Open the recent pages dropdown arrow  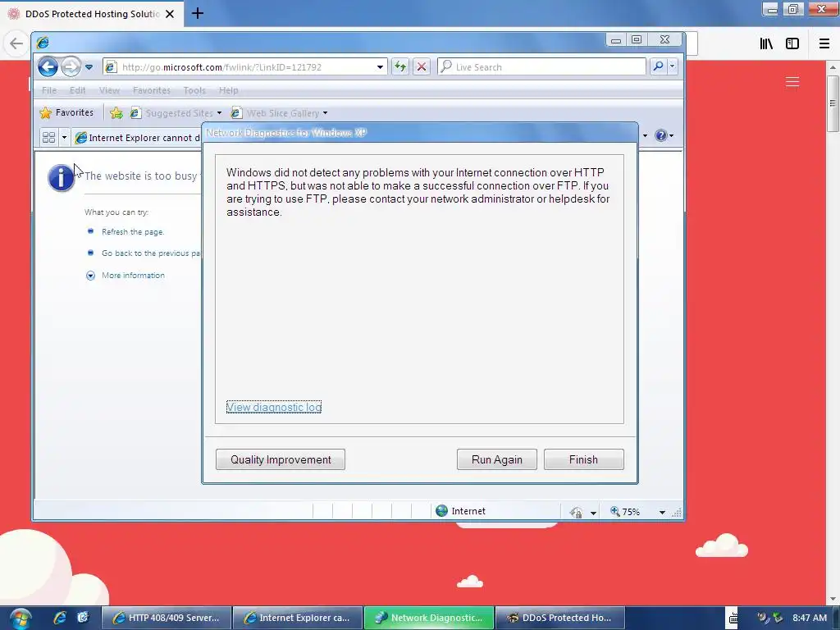tap(89, 67)
